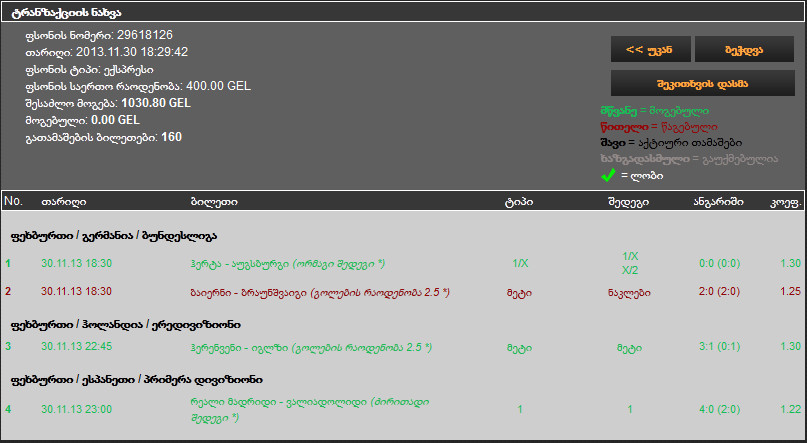Click the score 3:1 (0:1)
This screenshot has width=807, height=443.
click(720, 346)
